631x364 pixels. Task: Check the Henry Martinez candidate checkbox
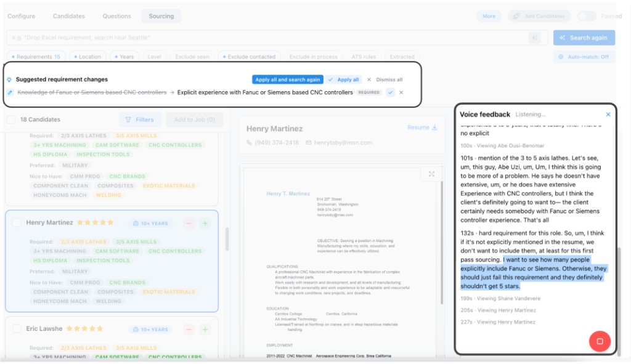17,222
